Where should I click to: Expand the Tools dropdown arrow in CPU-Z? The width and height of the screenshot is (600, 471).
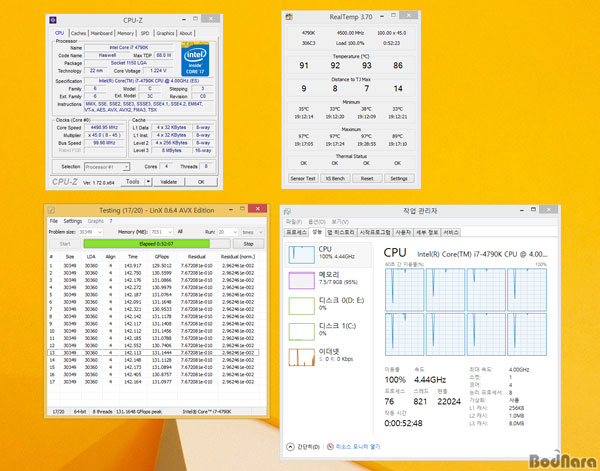pos(148,182)
